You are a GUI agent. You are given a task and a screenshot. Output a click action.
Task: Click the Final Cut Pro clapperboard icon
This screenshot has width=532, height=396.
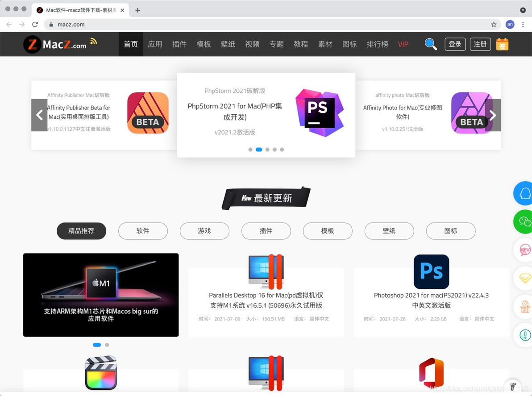pos(101,373)
